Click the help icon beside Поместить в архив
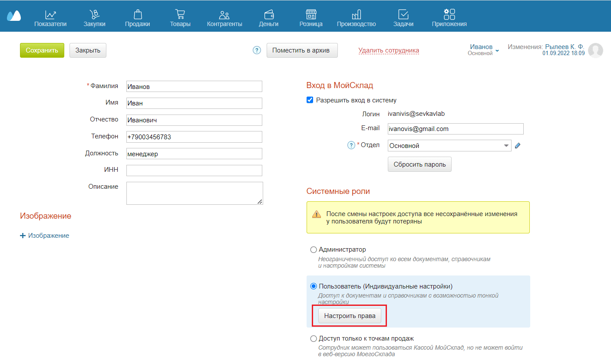This screenshot has width=611, height=364. click(257, 50)
